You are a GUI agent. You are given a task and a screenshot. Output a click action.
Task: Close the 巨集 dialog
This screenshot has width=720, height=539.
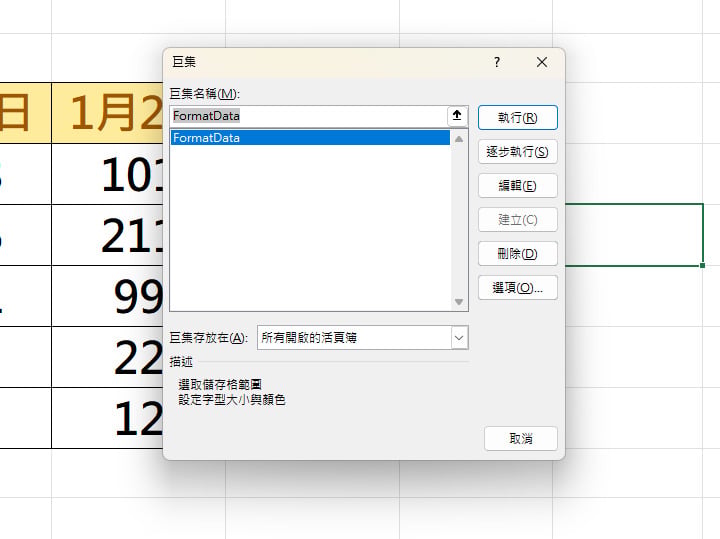[x=542, y=62]
